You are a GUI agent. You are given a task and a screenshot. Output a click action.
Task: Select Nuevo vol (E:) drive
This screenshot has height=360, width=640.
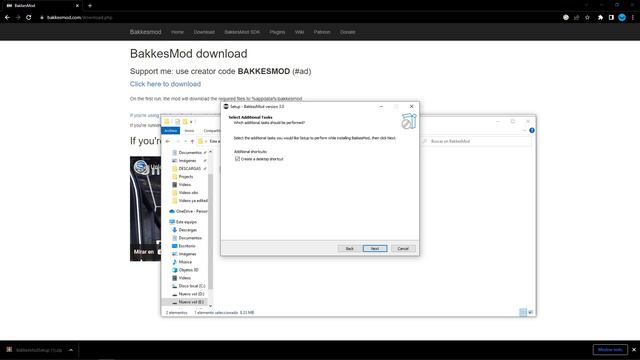pyautogui.click(x=191, y=302)
